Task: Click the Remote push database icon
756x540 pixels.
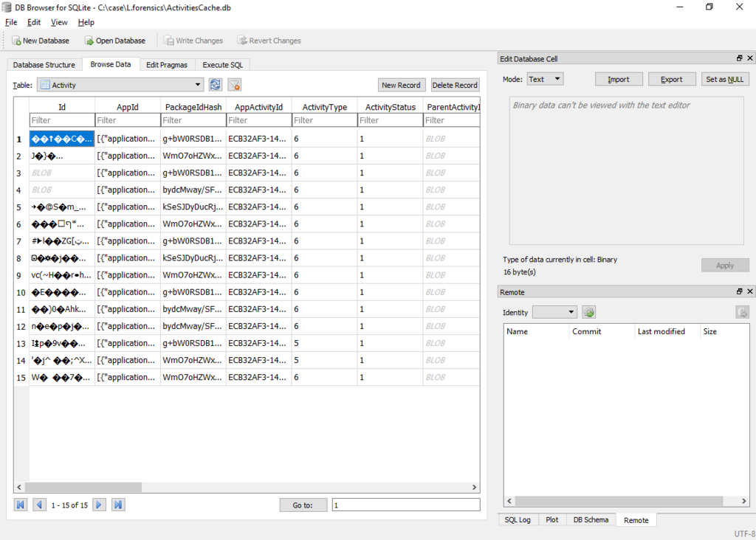Action: coord(742,312)
